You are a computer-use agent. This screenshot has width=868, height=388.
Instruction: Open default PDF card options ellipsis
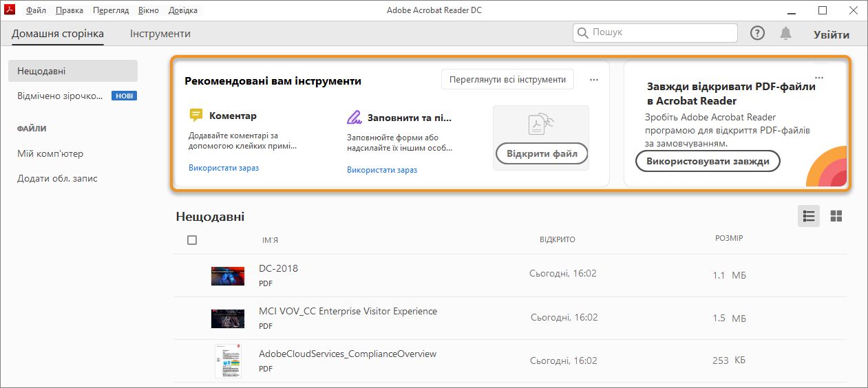[818, 78]
